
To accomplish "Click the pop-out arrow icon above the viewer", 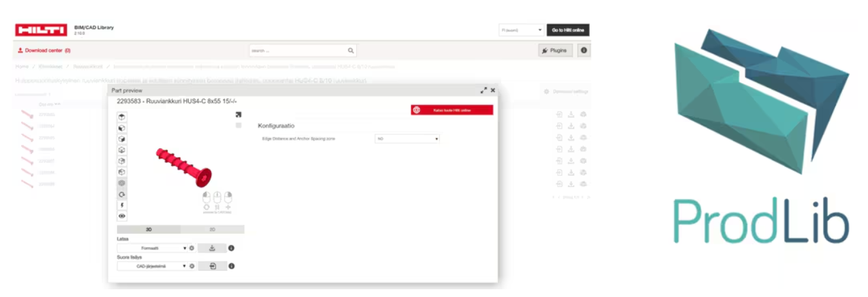I will tap(238, 115).
